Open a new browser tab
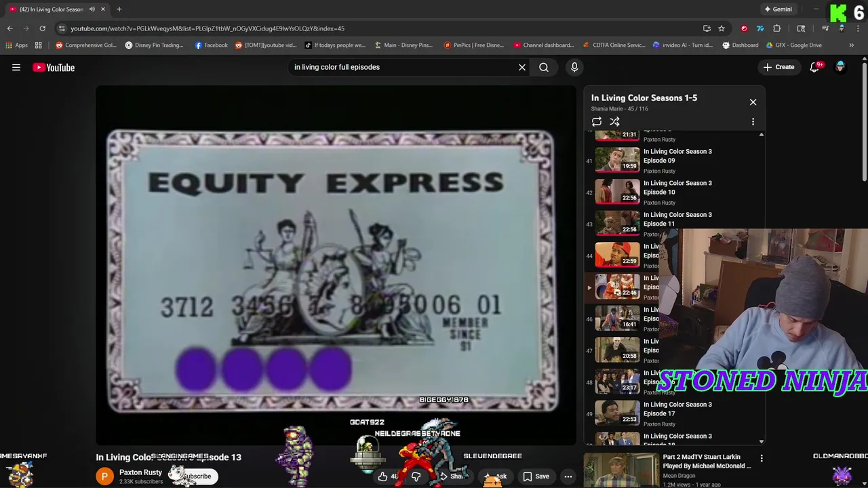 coord(119,9)
